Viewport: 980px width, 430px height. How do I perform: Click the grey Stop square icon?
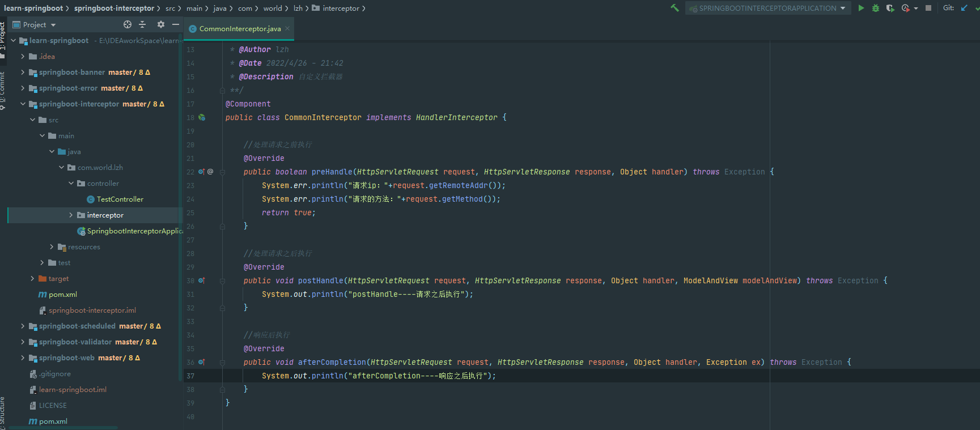coord(928,8)
